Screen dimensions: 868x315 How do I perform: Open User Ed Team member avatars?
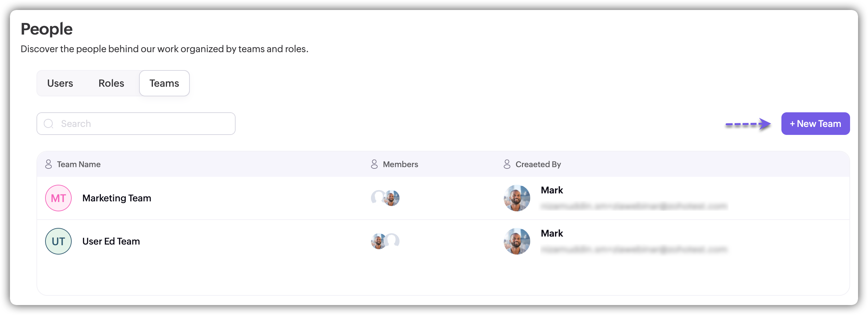point(385,241)
